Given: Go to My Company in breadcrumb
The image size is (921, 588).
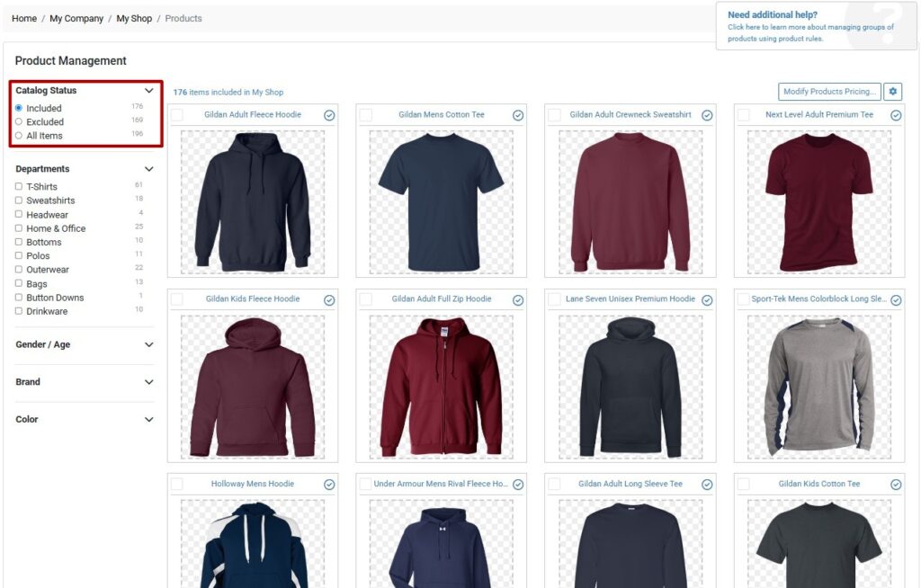Looking at the screenshot, I should [x=76, y=18].
